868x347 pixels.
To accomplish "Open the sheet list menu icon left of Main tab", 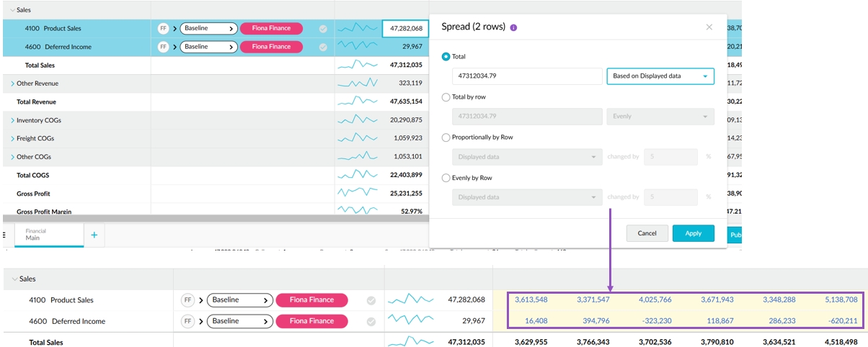I will point(4,235).
